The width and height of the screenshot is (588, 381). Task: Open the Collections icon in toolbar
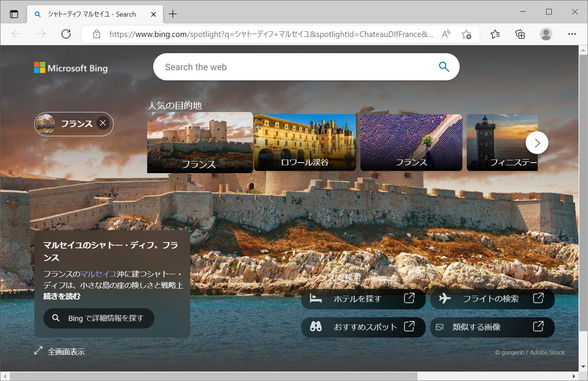pos(520,34)
